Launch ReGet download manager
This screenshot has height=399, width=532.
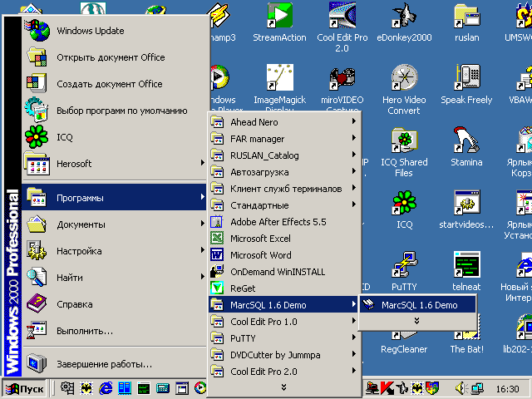pos(283,288)
